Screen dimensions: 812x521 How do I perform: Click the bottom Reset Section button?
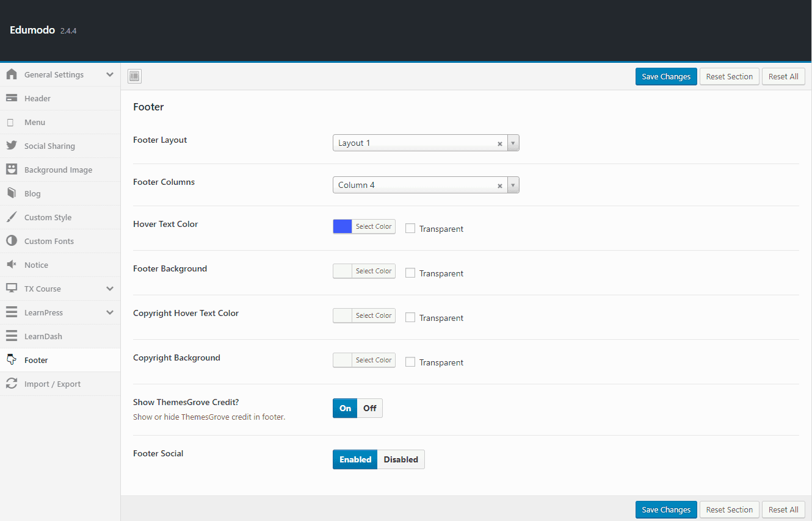click(x=730, y=509)
